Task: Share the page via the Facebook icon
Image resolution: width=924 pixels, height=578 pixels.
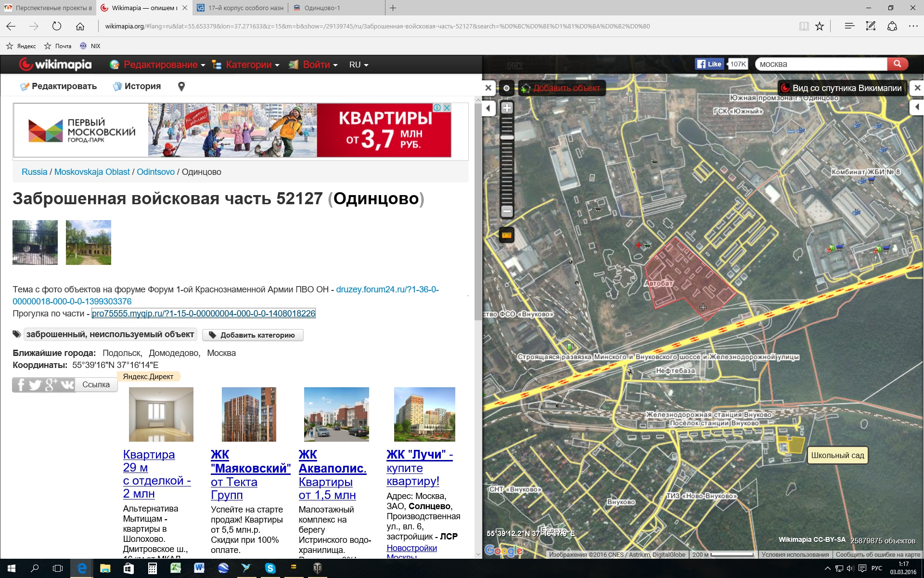Action: click(x=20, y=384)
